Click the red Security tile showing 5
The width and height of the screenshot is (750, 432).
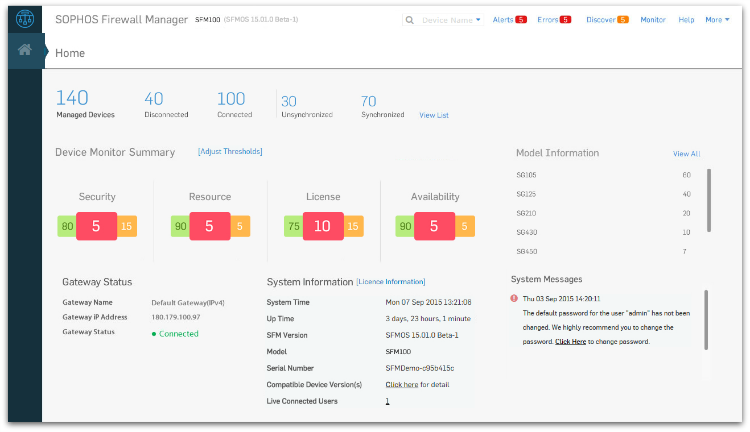click(96, 226)
